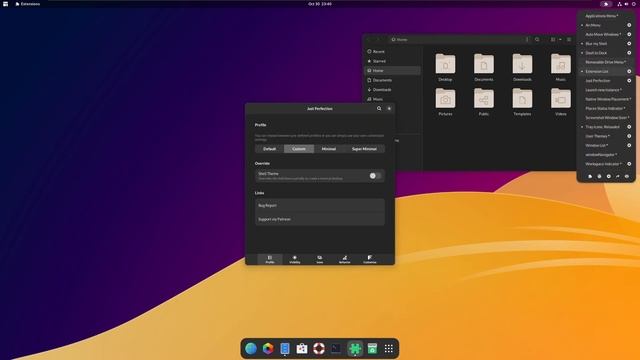Image resolution: width=640 pixels, height=360 pixels.
Task: Open Workspace Indicator settings gear
Action: tap(629, 164)
